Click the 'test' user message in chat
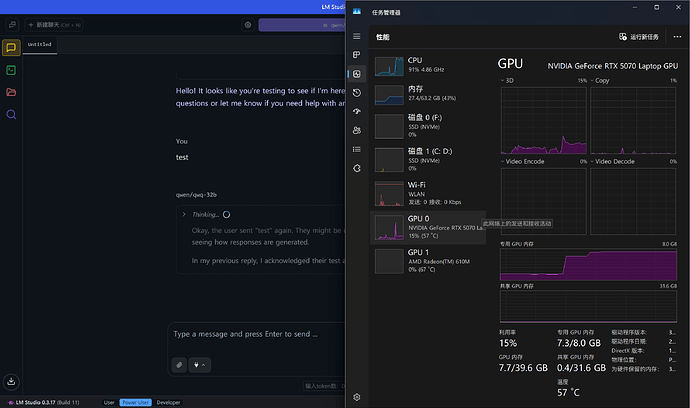The image size is (690, 408). pos(182,157)
